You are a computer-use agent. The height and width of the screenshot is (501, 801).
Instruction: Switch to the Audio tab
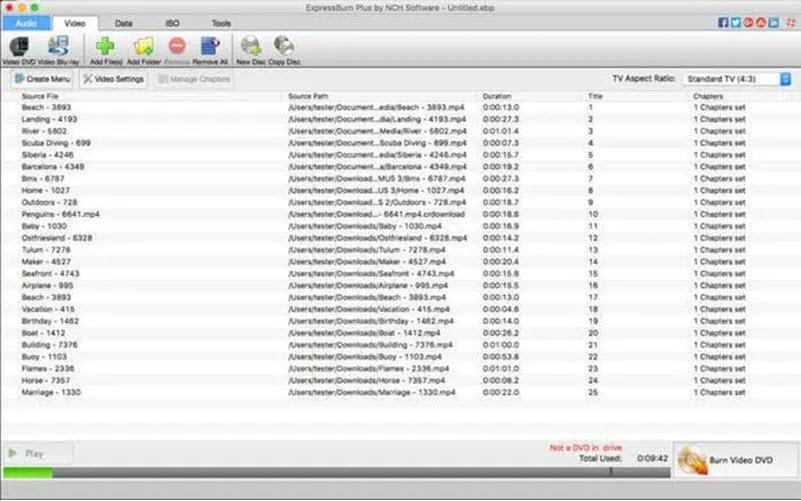[25, 22]
